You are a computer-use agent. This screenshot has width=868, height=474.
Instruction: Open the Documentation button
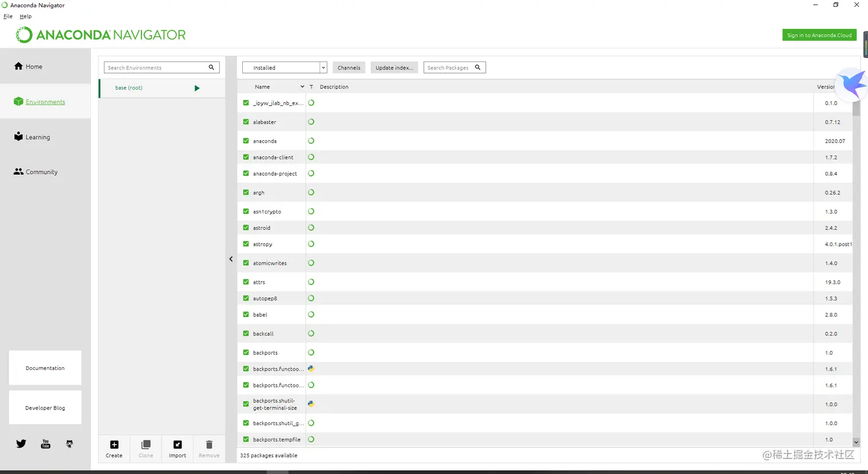click(x=45, y=368)
